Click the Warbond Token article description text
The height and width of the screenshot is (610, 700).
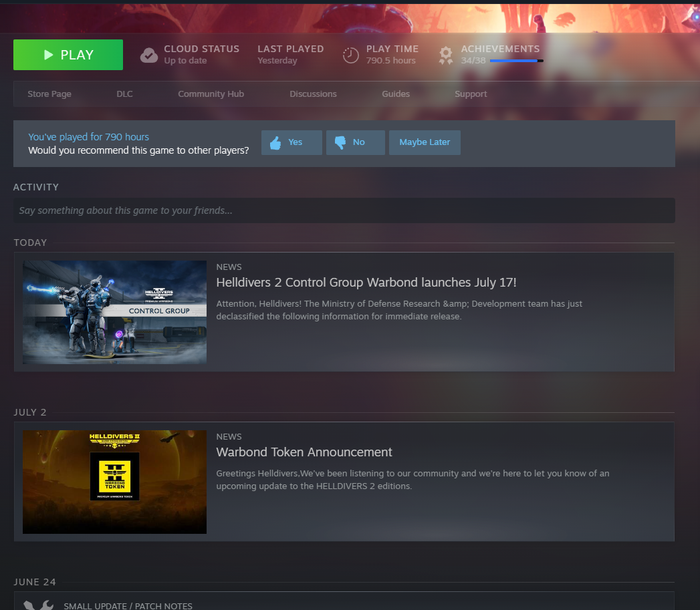pos(413,480)
